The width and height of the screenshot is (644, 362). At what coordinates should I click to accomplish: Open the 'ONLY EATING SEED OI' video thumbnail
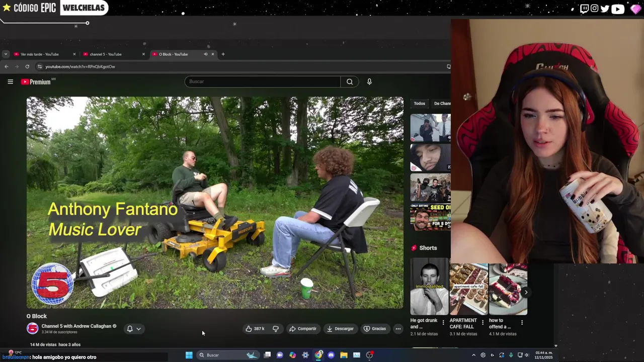[x=430, y=217]
